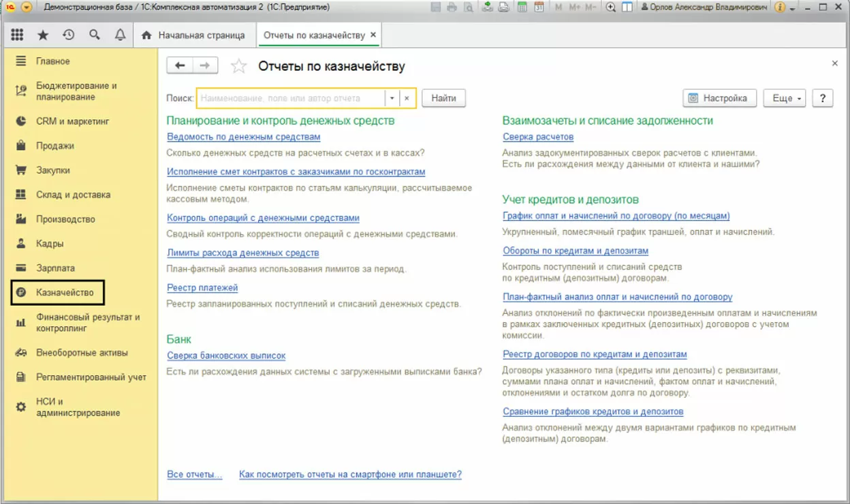Click the Настройка button
The width and height of the screenshot is (850, 504).
coord(719,98)
